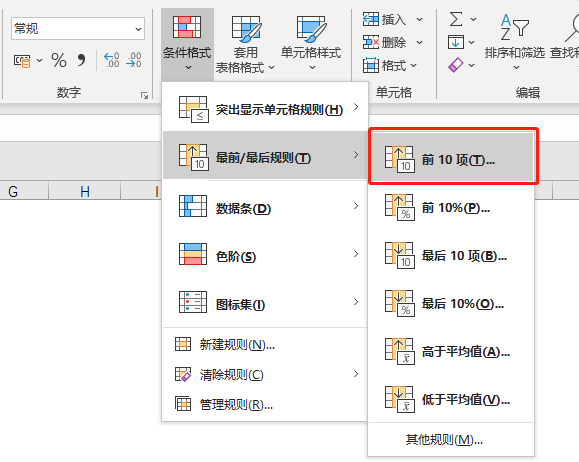
Task: Open the 色阶(S) color scales submenu
Action: [x=265, y=254]
